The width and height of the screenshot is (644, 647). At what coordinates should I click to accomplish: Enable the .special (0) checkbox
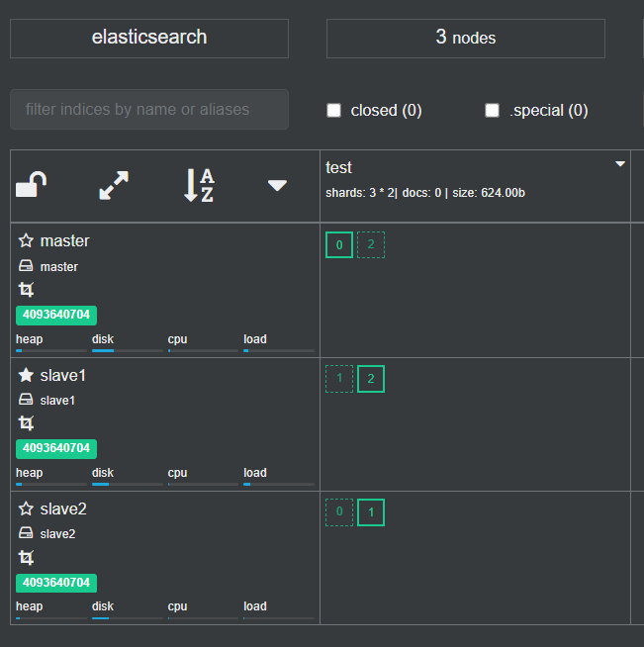point(492,111)
